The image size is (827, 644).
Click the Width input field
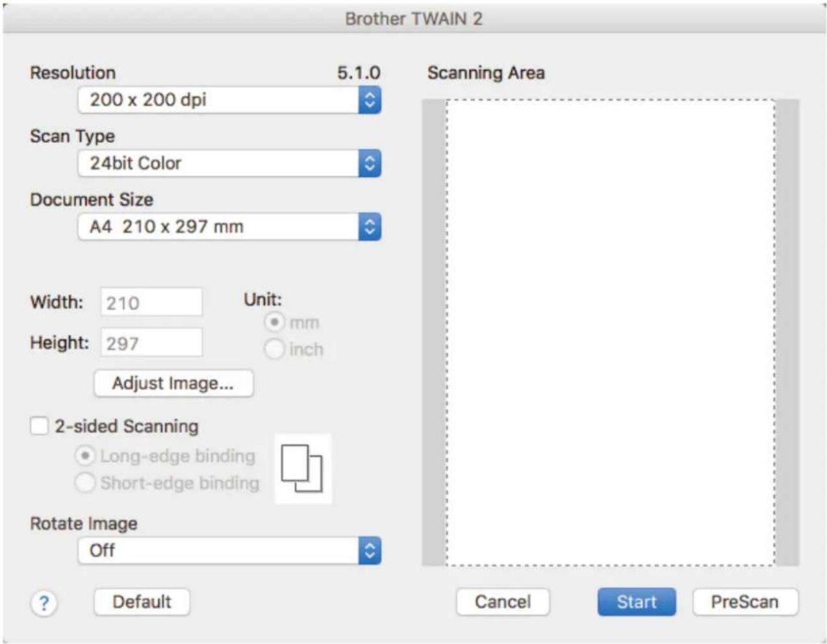[x=151, y=303]
